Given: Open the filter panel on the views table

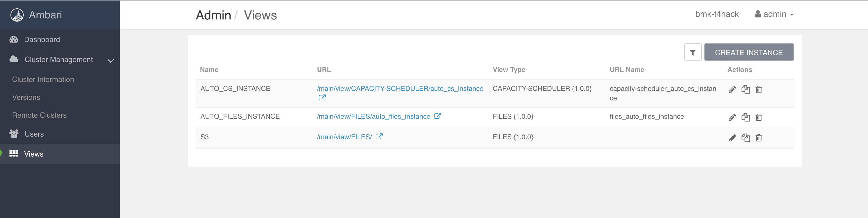Looking at the screenshot, I should tap(693, 52).
